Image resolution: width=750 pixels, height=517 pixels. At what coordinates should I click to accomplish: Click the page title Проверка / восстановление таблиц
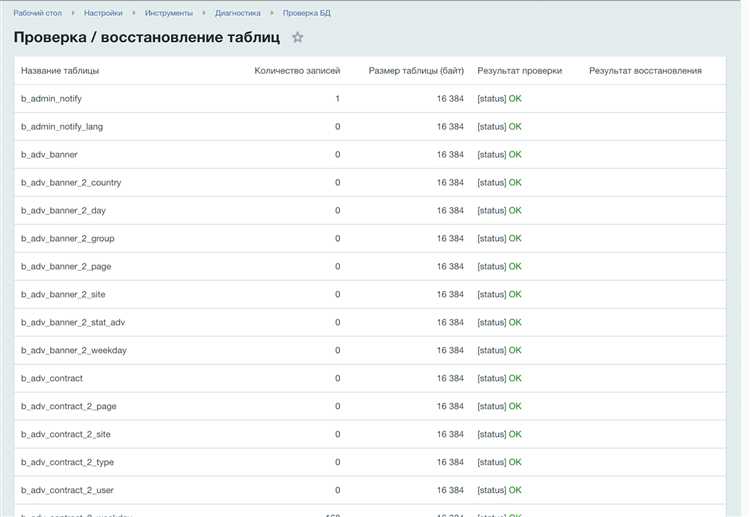147,37
